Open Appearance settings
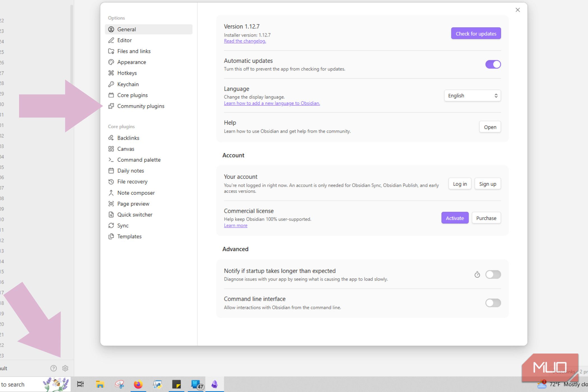Image resolution: width=588 pixels, height=392 pixels. (149, 62)
